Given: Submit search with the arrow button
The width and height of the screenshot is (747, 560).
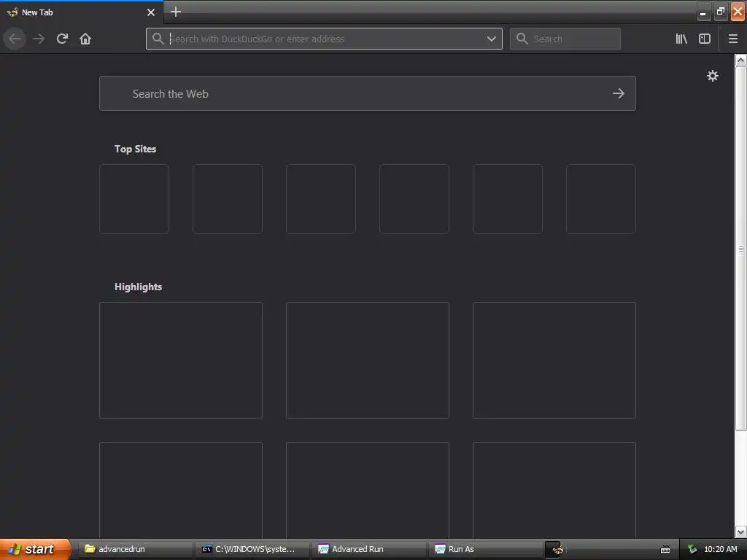Looking at the screenshot, I should tap(619, 93).
